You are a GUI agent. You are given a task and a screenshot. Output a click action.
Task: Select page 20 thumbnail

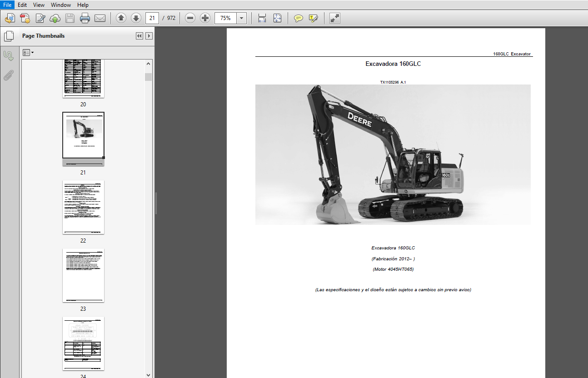[x=83, y=79]
